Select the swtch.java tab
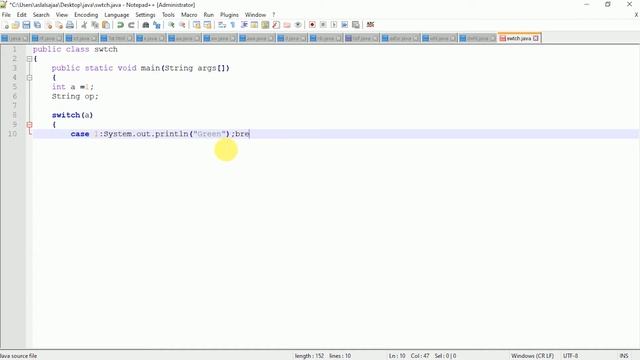Screen dimensions: 640x360 518,38
